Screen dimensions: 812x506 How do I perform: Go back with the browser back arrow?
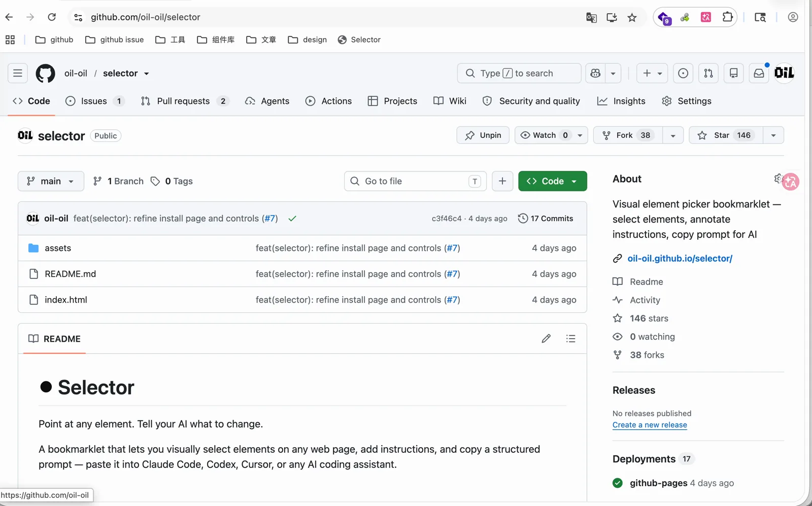pyautogui.click(x=9, y=17)
